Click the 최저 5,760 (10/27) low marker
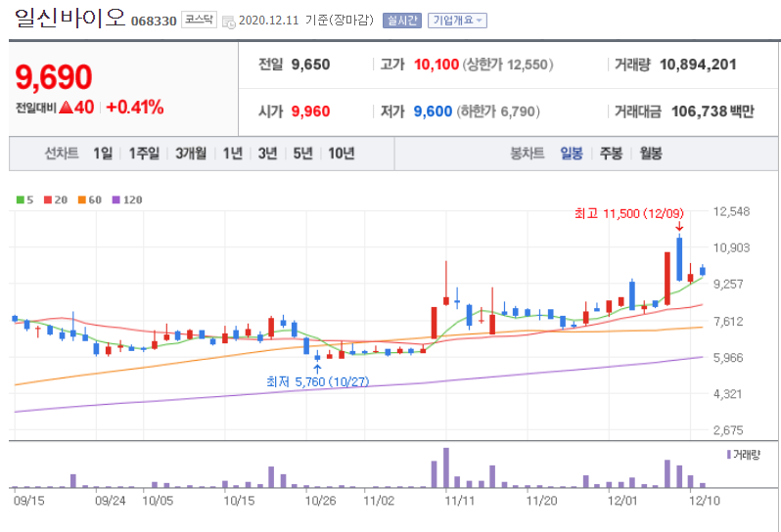The width and height of the screenshot is (781, 532). tap(318, 381)
